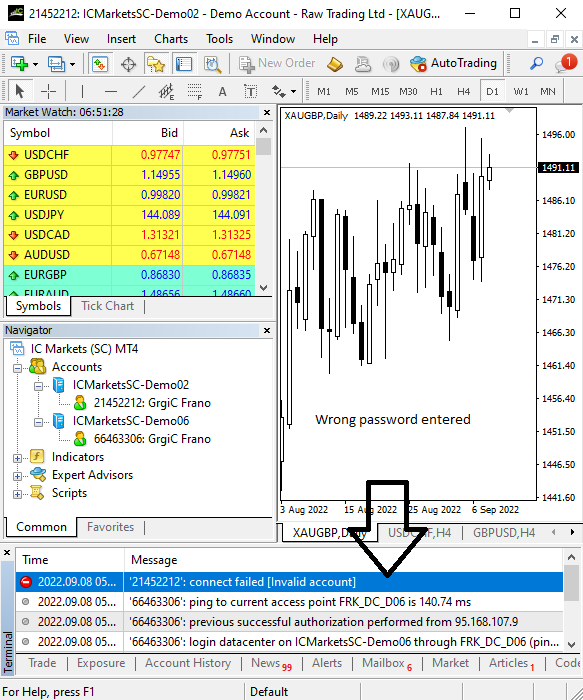This screenshot has width=583, height=700.
Task: Select the text tool A
Action: click(x=222, y=92)
